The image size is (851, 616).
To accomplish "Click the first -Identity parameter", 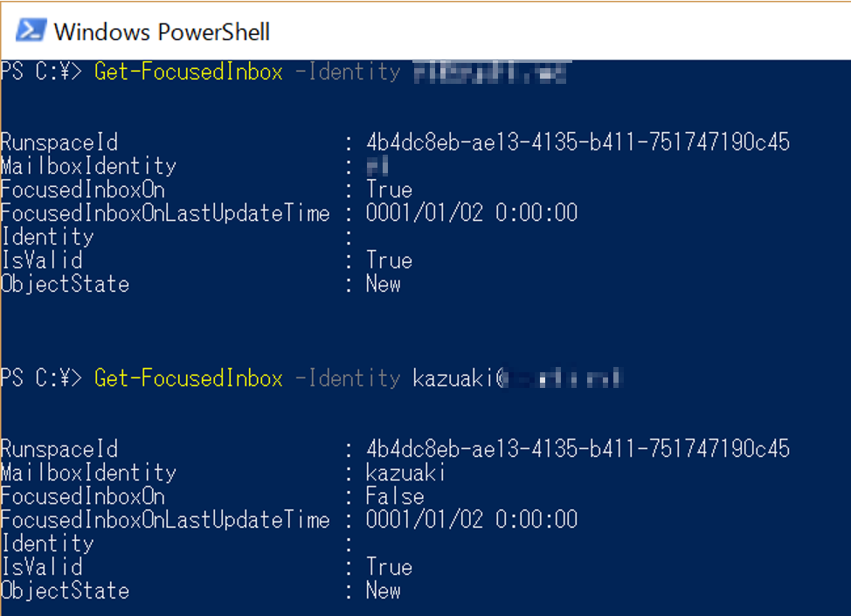I will pyautogui.click(x=348, y=73).
